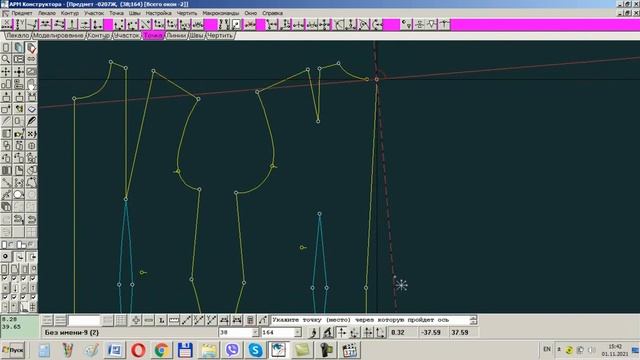Open the Чертить menu in menu bar
Viewport: 640px width, 360px height.
point(187,13)
